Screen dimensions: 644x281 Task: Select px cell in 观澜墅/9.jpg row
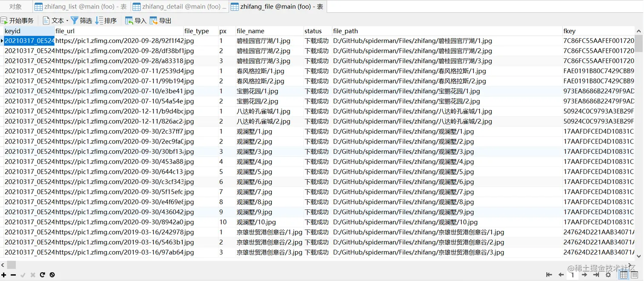pyautogui.click(x=227, y=212)
